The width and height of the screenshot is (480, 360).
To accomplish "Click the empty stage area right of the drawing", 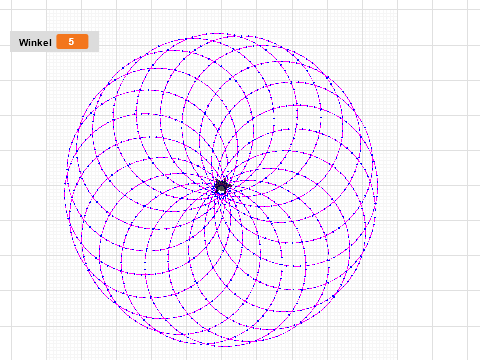I will [x=430, y=187].
